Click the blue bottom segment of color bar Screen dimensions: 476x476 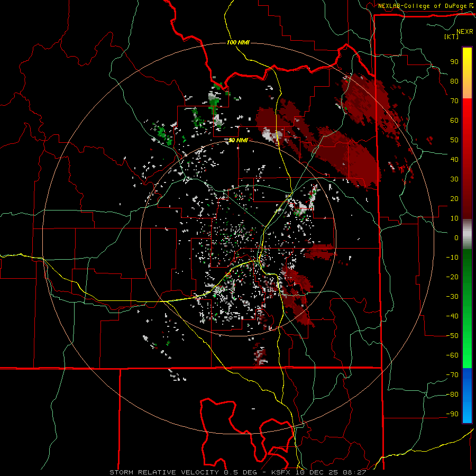tap(467, 396)
